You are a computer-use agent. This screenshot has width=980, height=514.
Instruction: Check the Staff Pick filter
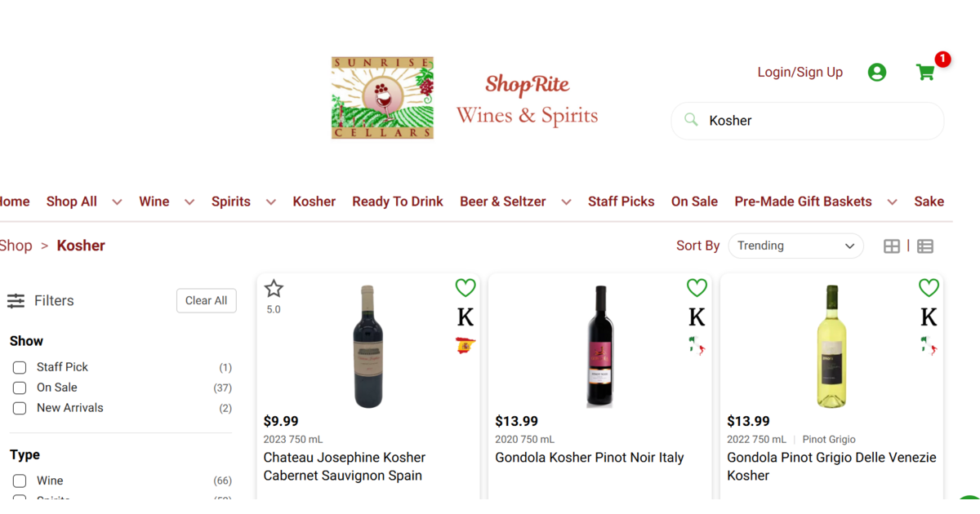click(x=19, y=367)
